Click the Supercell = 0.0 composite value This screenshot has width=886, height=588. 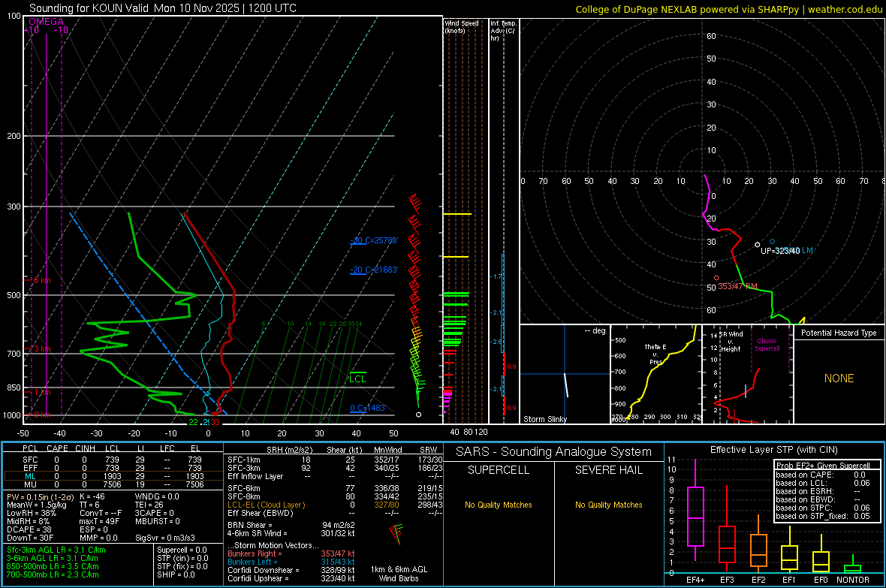[x=182, y=550]
